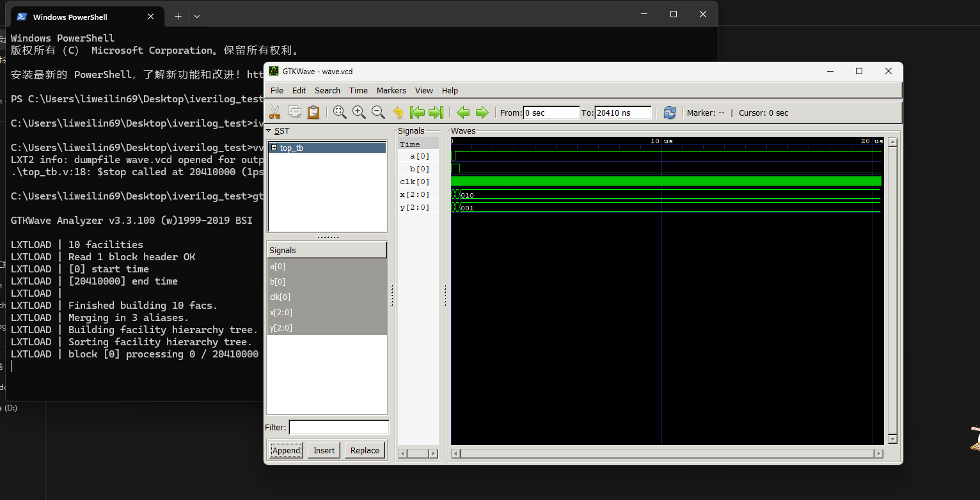Viewport: 980px width, 500px height.
Task: Select a[0] in the signals list
Action: tap(327, 266)
